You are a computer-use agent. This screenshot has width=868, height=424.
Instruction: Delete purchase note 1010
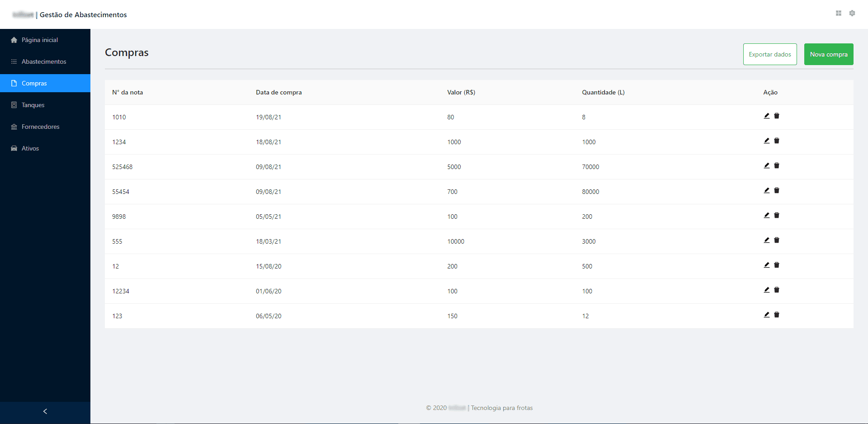pos(777,116)
